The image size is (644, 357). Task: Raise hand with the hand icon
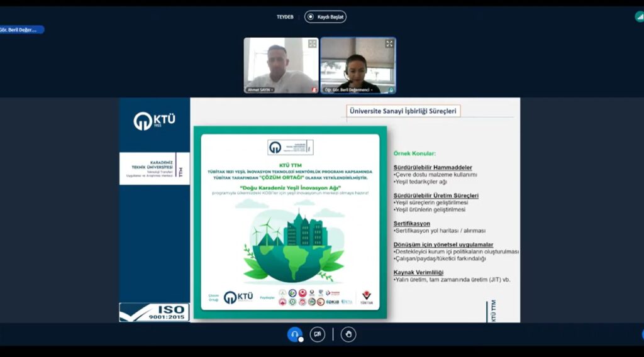(348, 334)
